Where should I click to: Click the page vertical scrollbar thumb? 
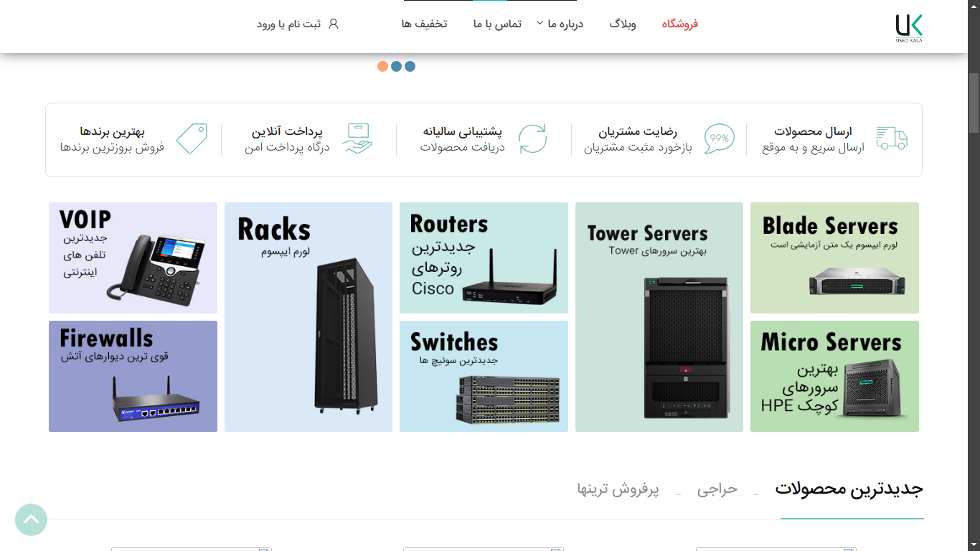pos(974,103)
